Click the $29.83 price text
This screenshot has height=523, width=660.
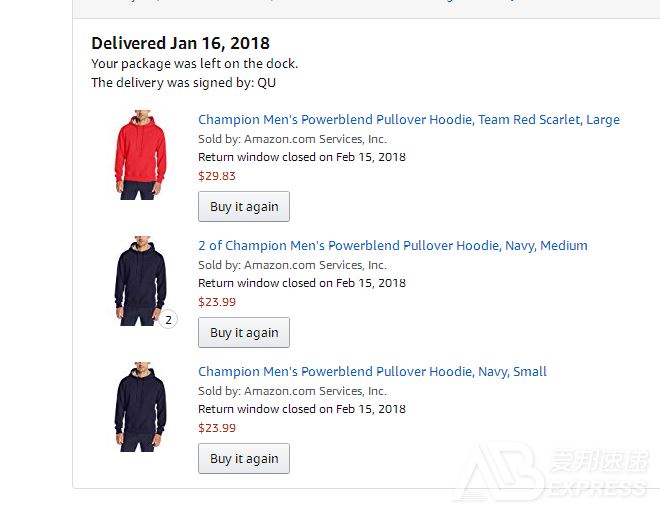217,176
